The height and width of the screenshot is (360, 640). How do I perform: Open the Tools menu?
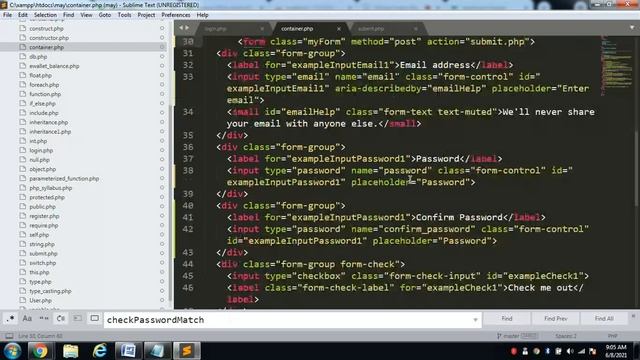tap(124, 15)
